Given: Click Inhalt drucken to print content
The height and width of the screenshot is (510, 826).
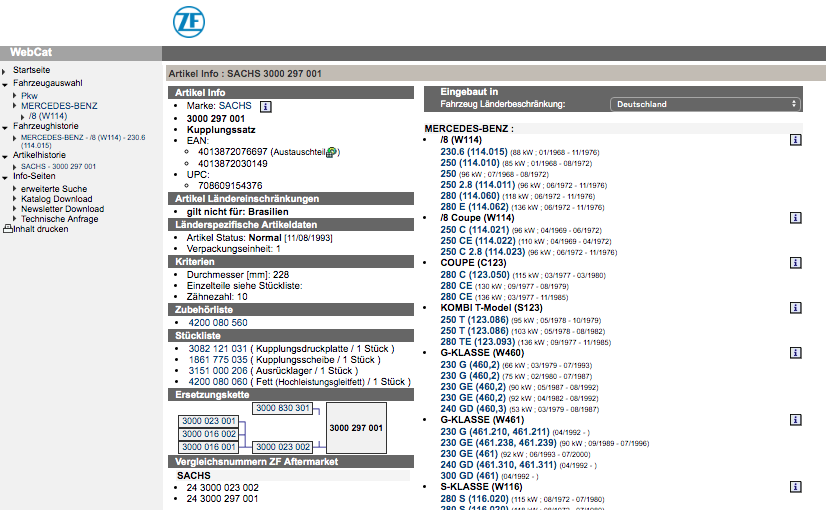Looking at the screenshot, I should click(41, 229).
